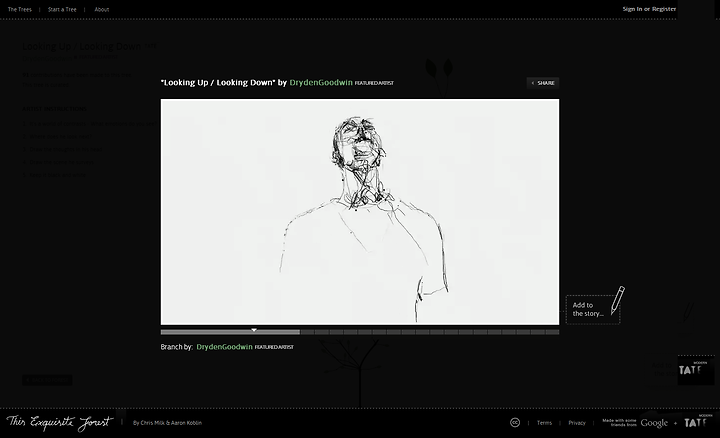
Task: Click the SHARE button
Action: point(543,83)
